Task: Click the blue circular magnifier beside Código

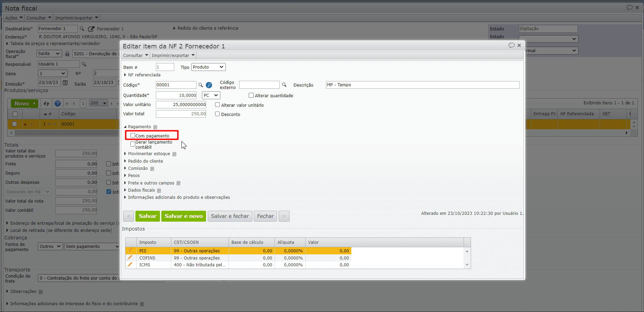Action: [209, 85]
